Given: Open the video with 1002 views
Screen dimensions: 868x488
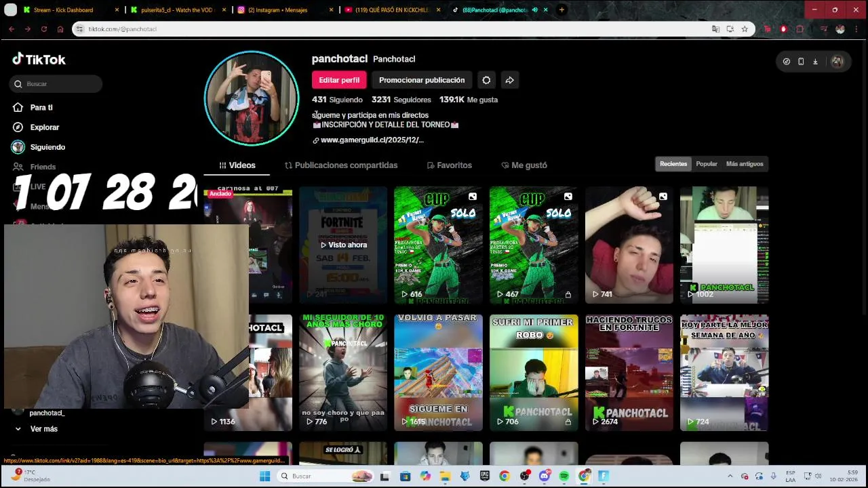Looking at the screenshot, I should (724, 245).
